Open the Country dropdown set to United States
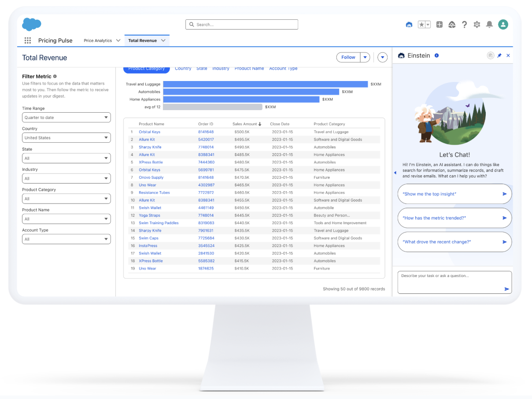The width and height of the screenshot is (532, 399). [66, 138]
